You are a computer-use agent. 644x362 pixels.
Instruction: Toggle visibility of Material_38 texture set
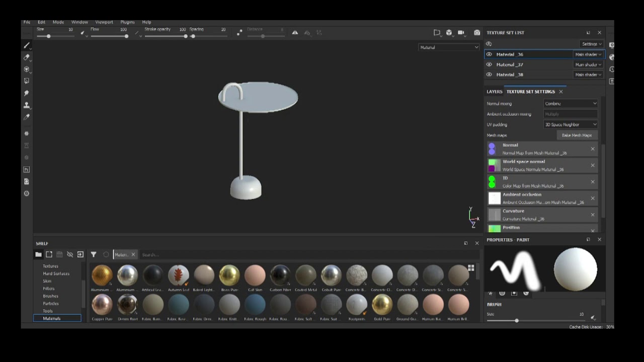tap(489, 74)
